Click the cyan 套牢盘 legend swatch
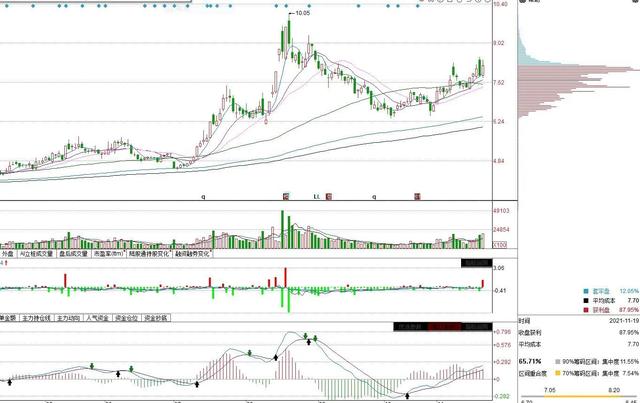Image resolution: width=640 pixels, height=403 pixels. (x=586, y=291)
